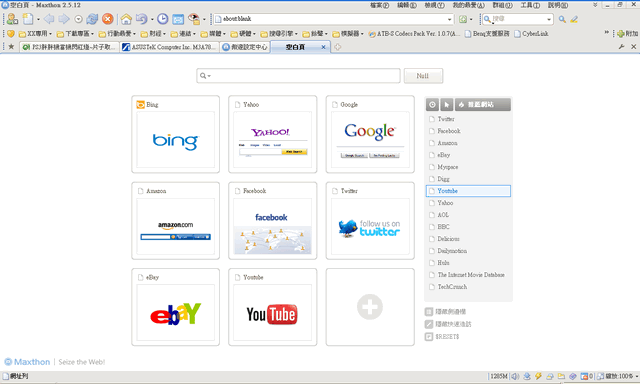Click the privacy eye-lock icon
The height and width of the screenshot is (384, 640).
194,19
